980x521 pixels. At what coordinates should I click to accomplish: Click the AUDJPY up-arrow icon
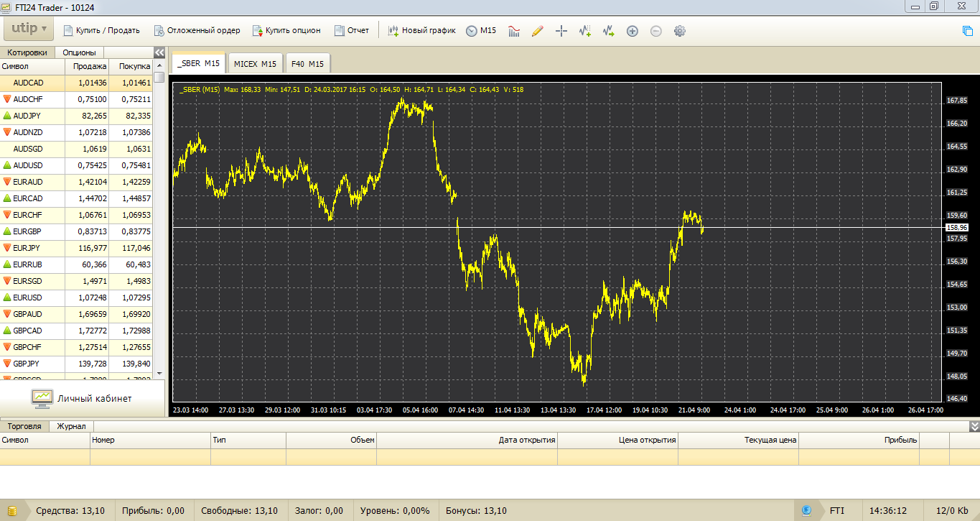pos(7,116)
